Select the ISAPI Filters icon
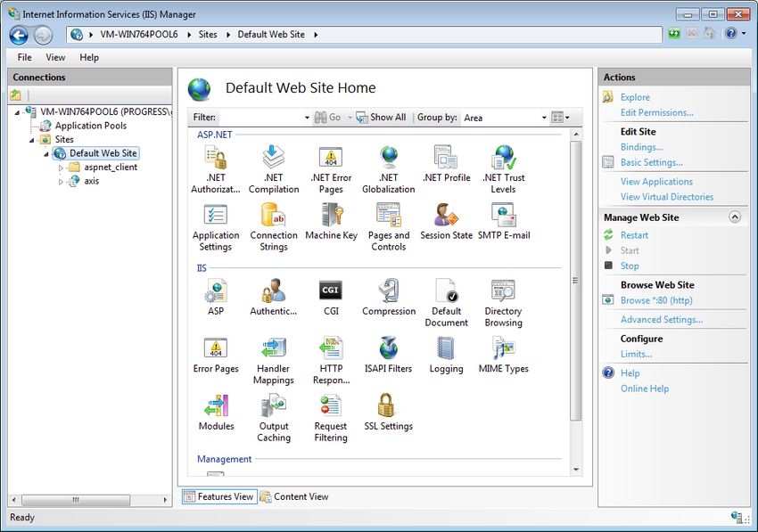Screen dimensions: 758x532 [x=389, y=356]
